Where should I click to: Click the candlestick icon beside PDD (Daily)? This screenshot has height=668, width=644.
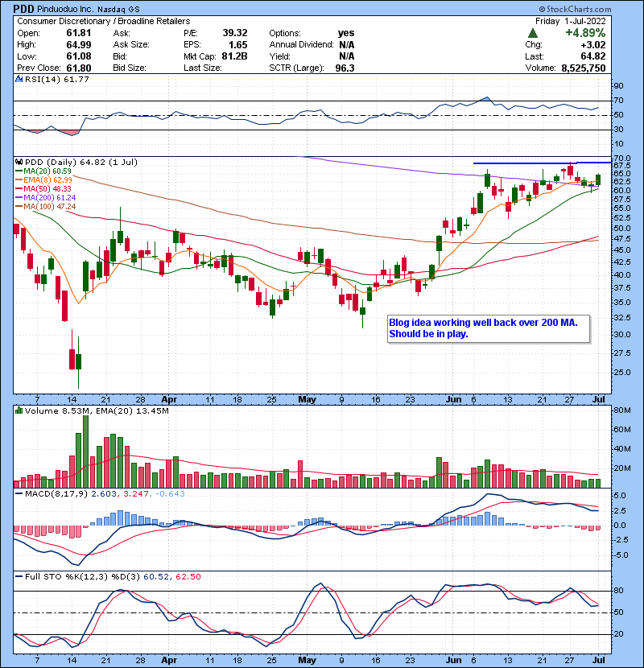19,162
